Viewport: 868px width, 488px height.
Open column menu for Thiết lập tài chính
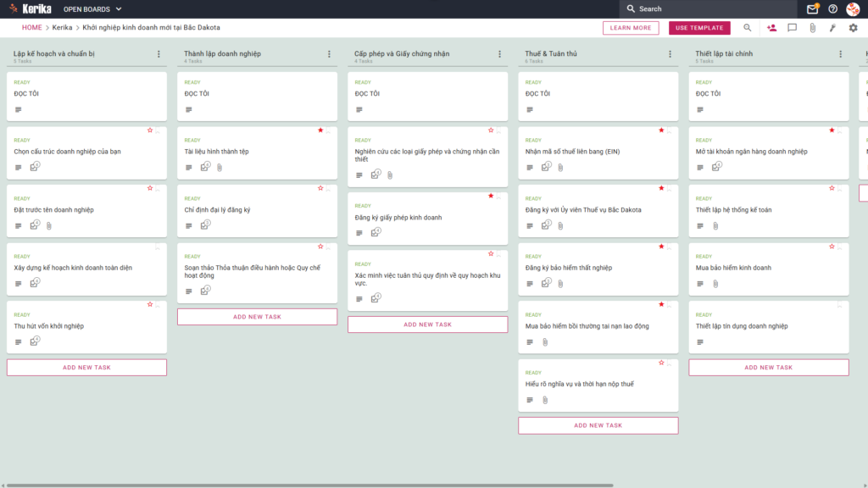coord(841,53)
